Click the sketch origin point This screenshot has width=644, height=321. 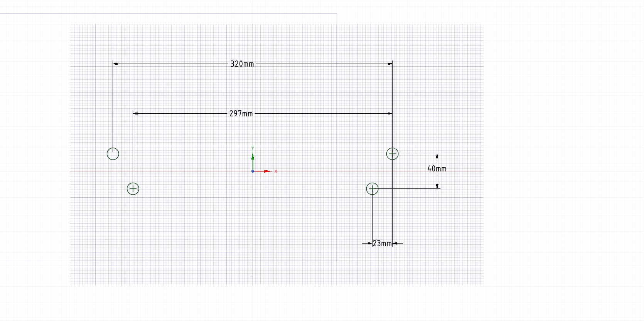tap(253, 171)
